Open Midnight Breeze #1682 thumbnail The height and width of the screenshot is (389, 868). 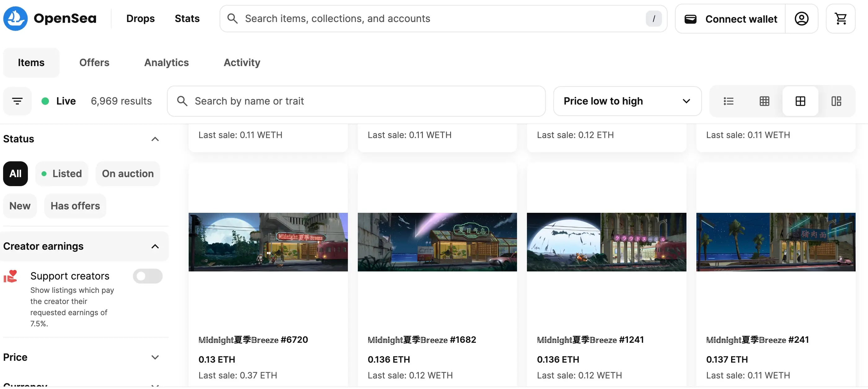(x=437, y=242)
